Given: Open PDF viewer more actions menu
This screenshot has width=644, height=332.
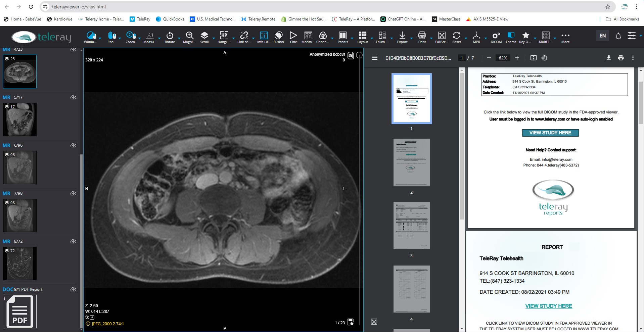Looking at the screenshot, I should 633,58.
